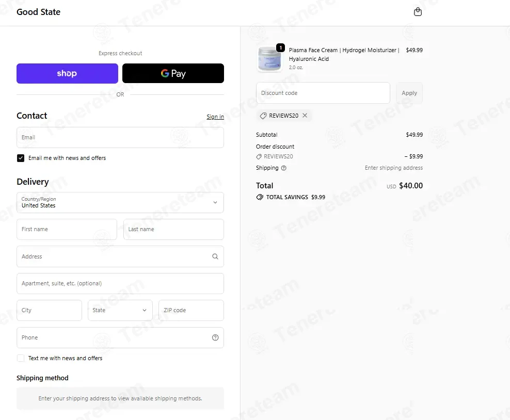
Task: Click the Express checkout label
Action: 120,53
